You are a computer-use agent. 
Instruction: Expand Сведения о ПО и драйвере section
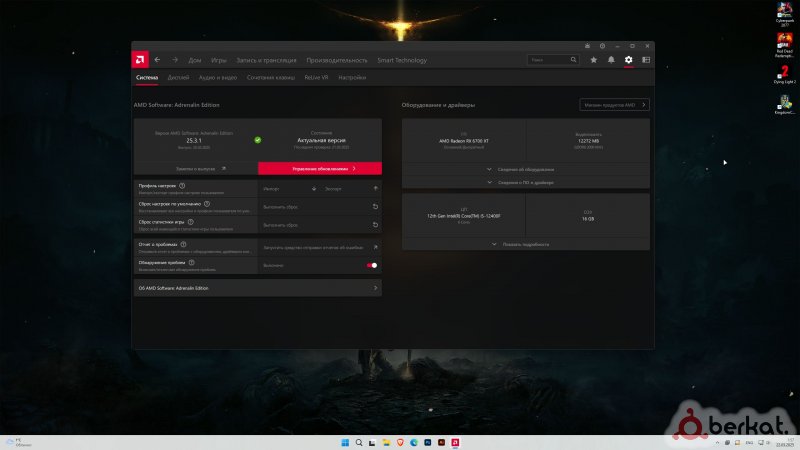[526, 182]
